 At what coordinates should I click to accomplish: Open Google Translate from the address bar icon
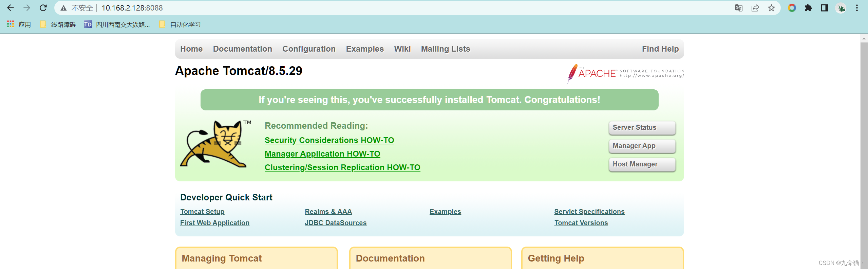tap(740, 8)
